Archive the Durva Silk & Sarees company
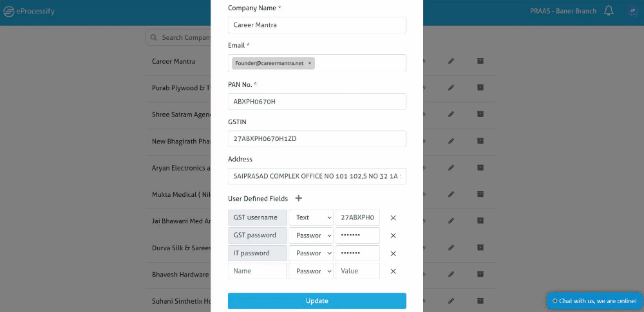Screen dimensions: 644x312 tap(480, 248)
